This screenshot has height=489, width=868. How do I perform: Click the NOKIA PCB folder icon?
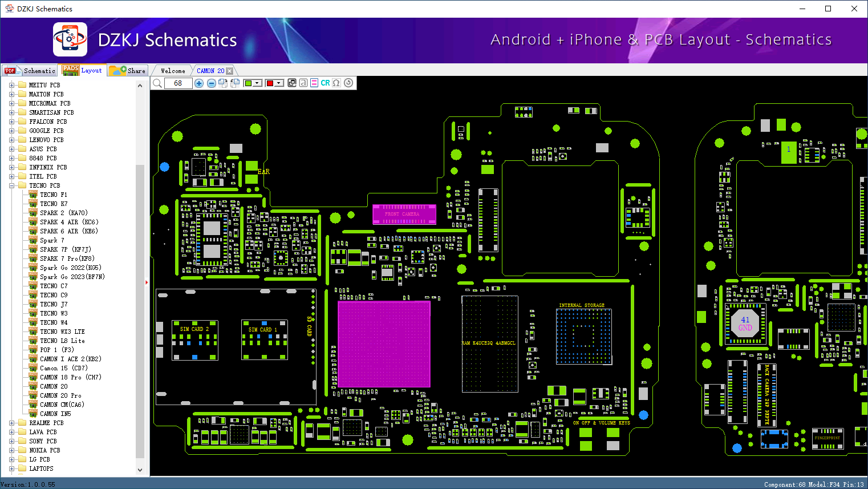tap(22, 450)
